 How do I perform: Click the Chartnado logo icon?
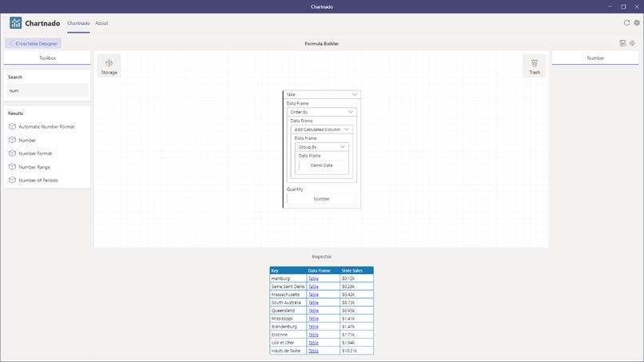point(16,22)
